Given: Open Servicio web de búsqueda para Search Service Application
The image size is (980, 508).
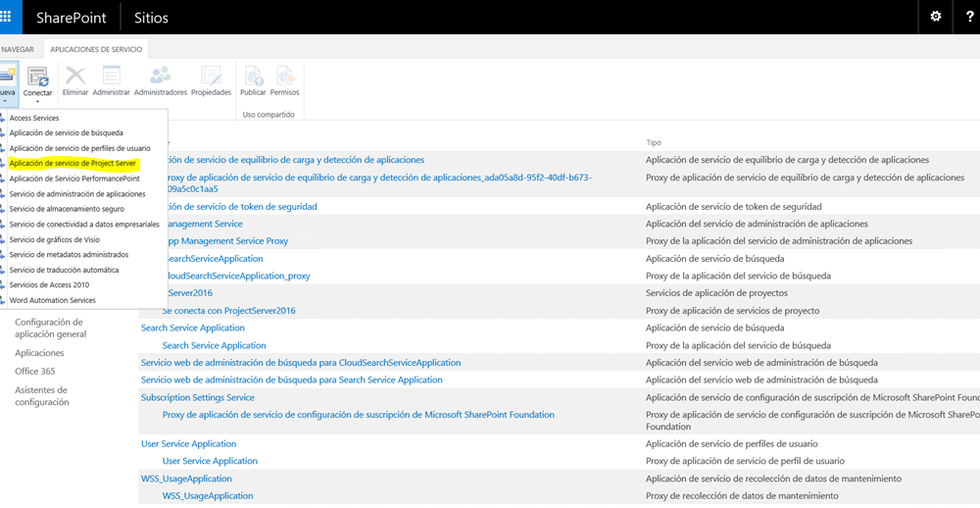Looking at the screenshot, I should [292, 380].
